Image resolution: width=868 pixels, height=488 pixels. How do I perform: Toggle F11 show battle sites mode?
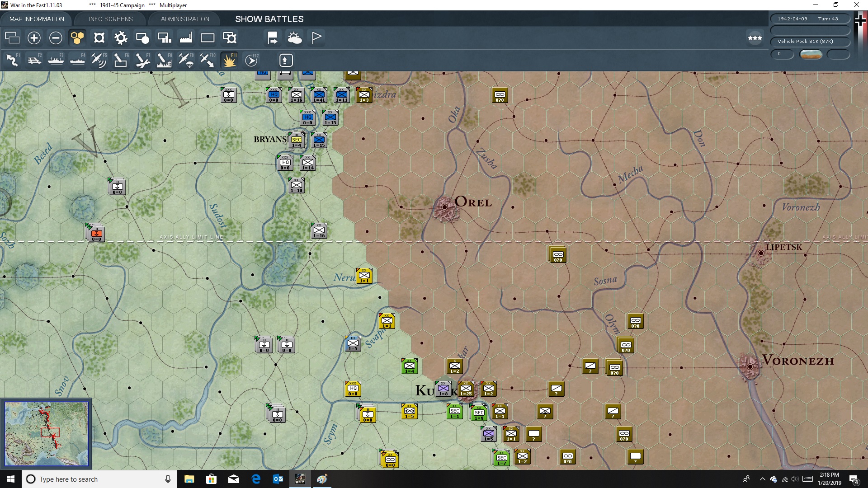point(230,60)
